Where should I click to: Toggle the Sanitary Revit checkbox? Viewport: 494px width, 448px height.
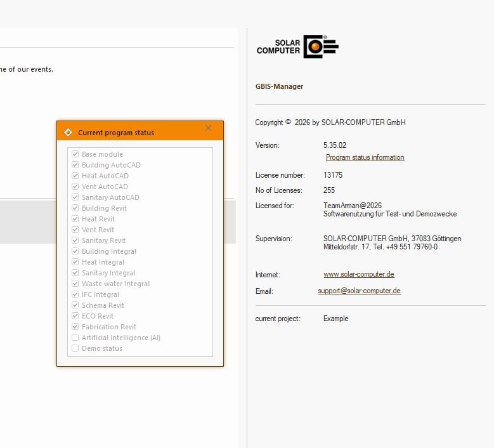[x=75, y=240]
